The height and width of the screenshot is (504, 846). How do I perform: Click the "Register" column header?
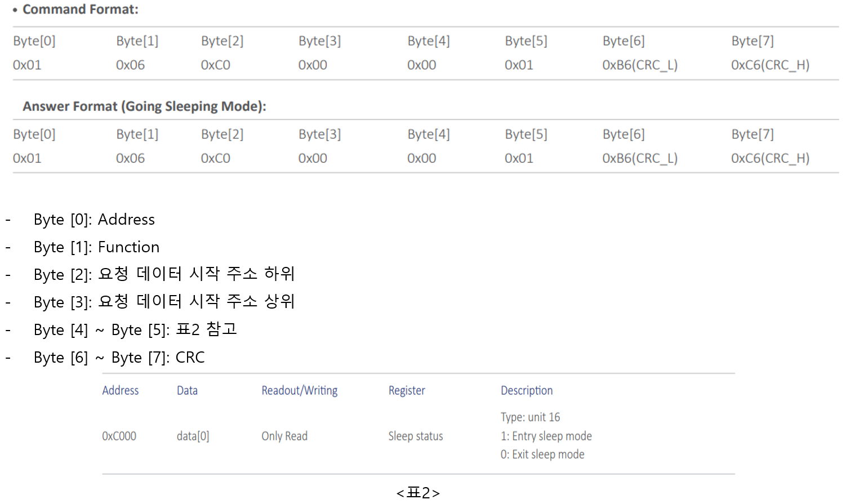point(407,390)
